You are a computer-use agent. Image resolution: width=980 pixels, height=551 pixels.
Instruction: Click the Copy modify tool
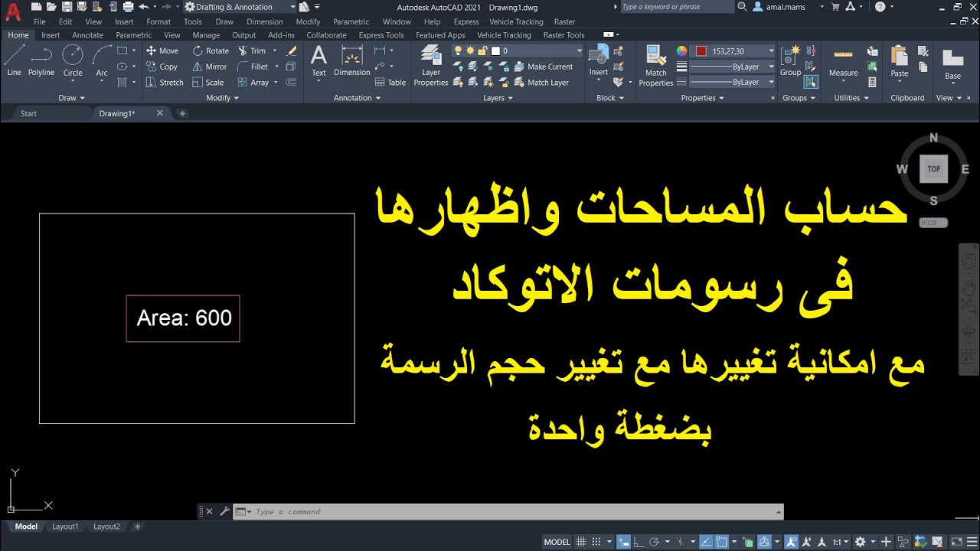[x=162, y=67]
